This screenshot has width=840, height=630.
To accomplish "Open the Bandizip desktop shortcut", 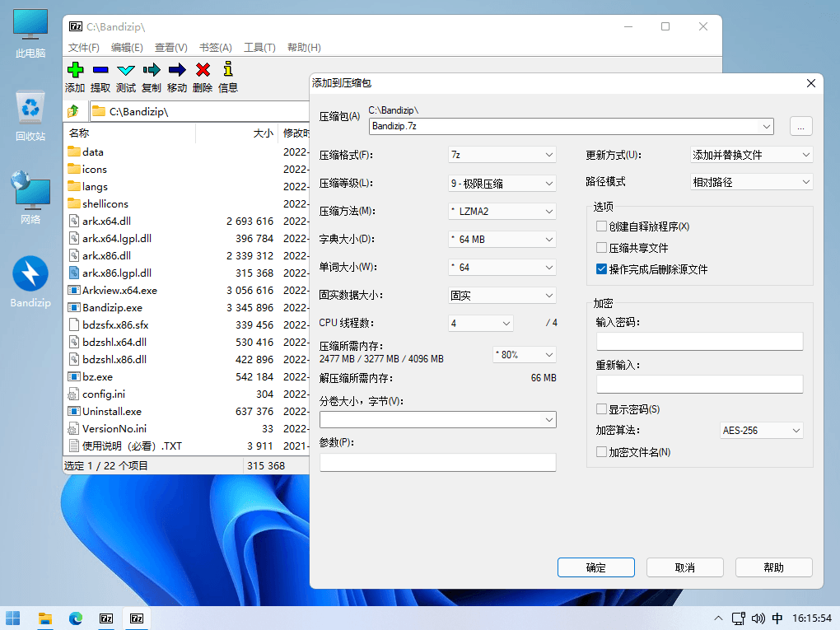I will [x=30, y=282].
